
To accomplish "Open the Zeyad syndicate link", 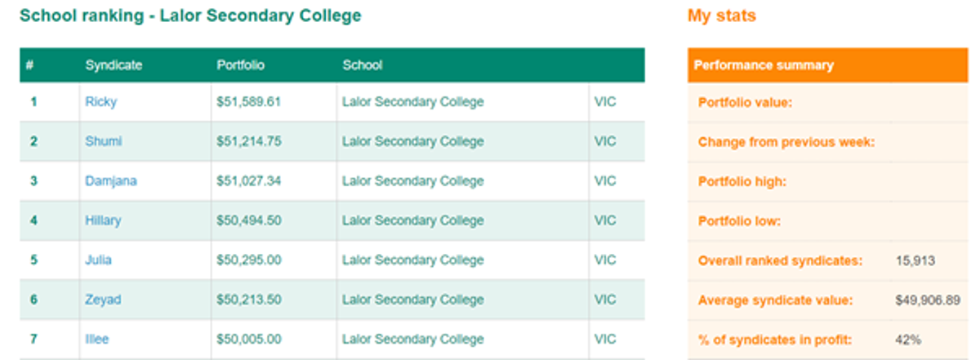I will click(x=103, y=300).
